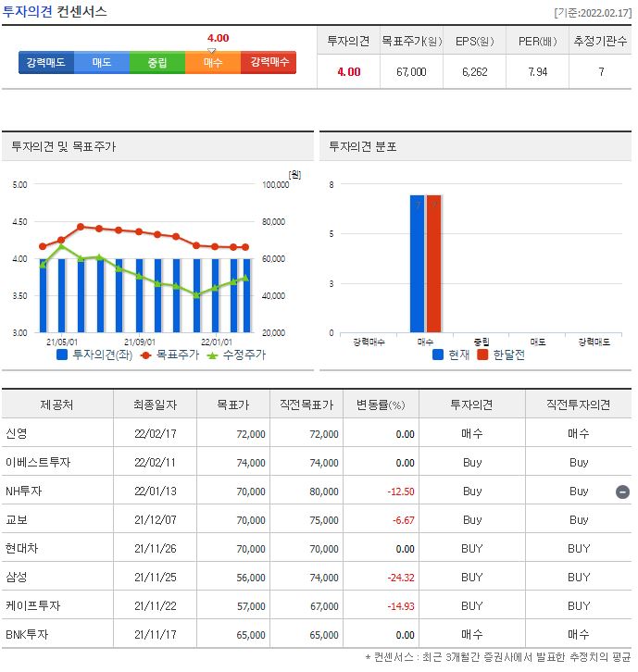The width and height of the screenshot is (638, 672).
Task: Click the 매도 segment on the rating bar
Action: click(x=102, y=63)
